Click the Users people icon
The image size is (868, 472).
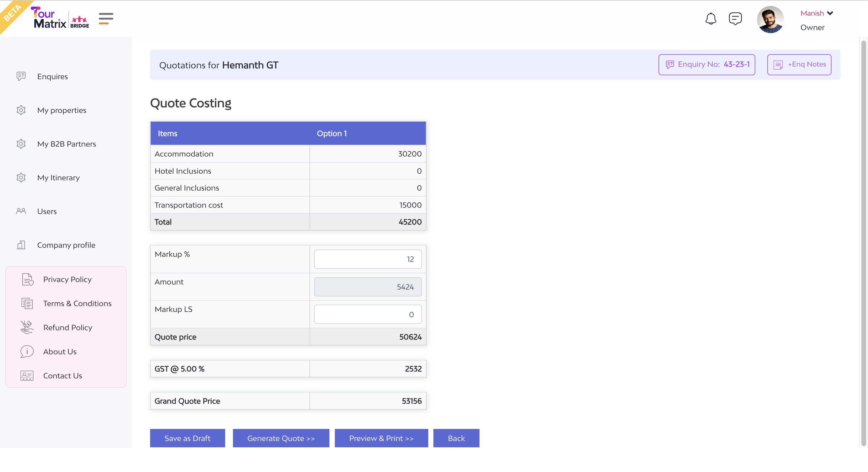pyautogui.click(x=21, y=211)
